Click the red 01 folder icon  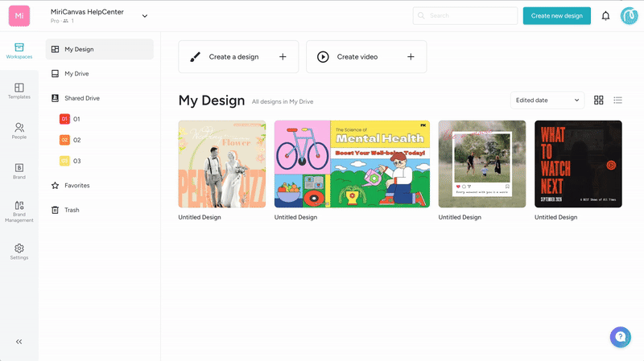coord(64,119)
